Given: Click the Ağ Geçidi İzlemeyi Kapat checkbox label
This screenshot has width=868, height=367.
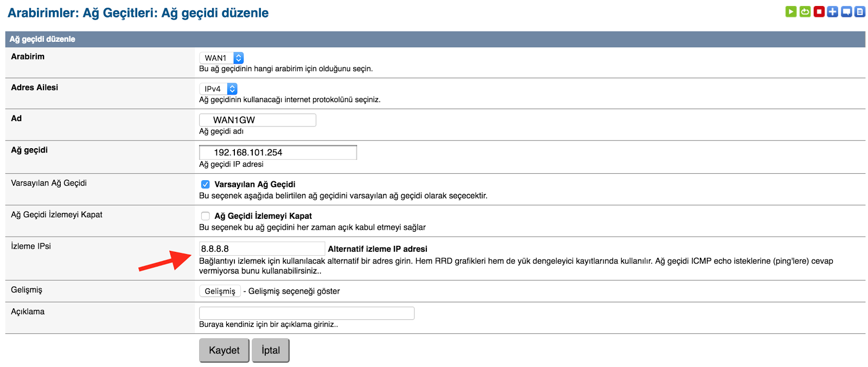Looking at the screenshot, I should click(x=263, y=216).
